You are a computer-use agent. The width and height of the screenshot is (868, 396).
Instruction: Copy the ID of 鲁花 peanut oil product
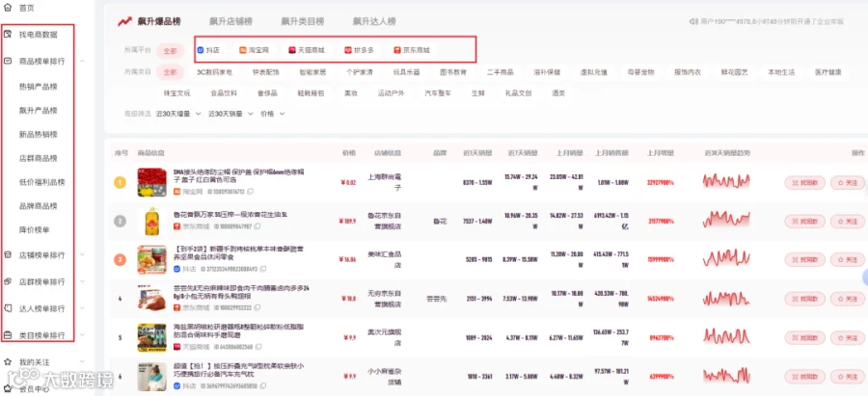tap(258, 226)
